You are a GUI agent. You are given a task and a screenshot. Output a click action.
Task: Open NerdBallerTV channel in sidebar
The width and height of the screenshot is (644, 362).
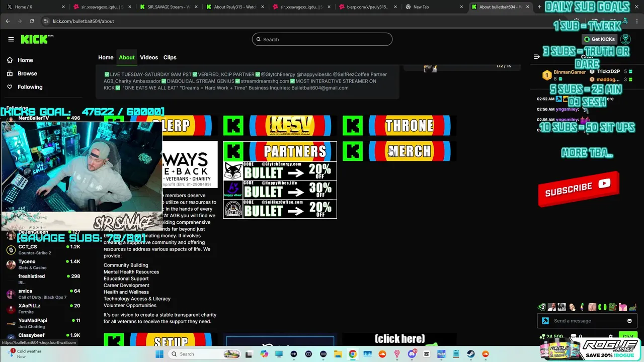click(x=43, y=118)
